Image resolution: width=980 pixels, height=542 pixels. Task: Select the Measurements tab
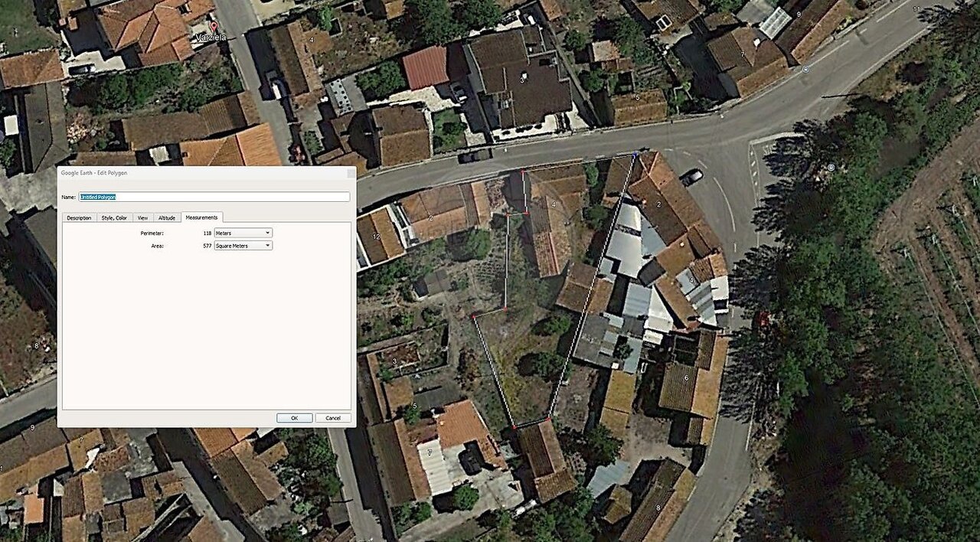tap(202, 217)
